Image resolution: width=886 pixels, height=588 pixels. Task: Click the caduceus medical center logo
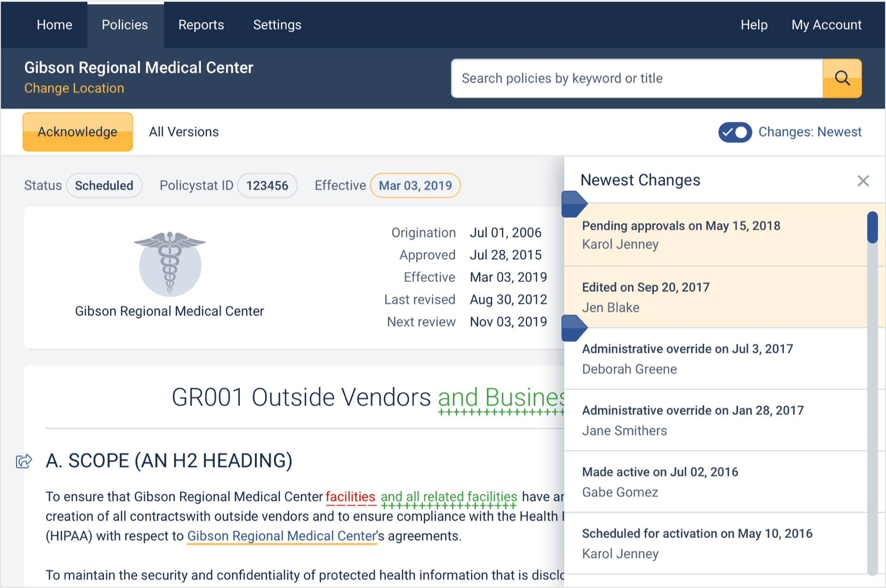coord(170,263)
